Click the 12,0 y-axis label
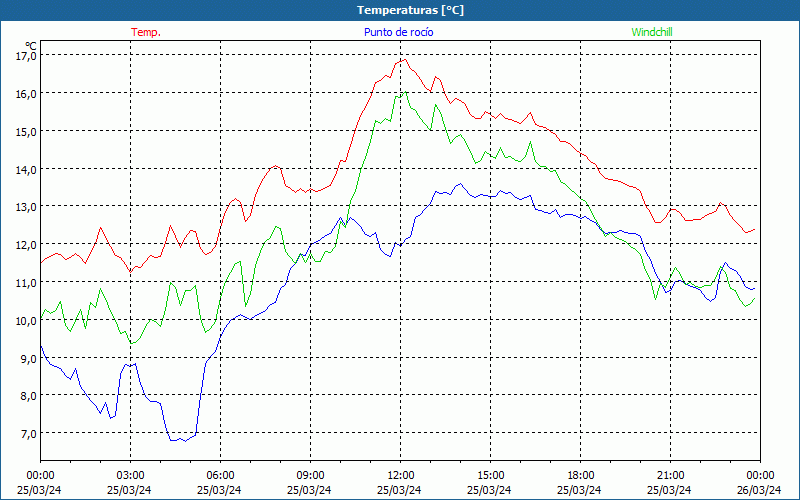The image size is (800, 500). coord(26,245)
